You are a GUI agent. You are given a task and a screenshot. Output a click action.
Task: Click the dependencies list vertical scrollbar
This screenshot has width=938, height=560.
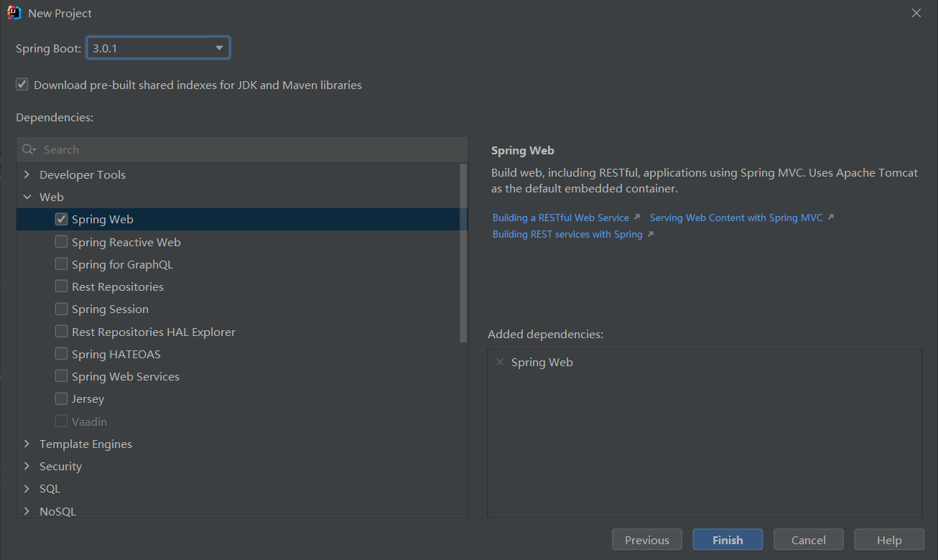[463, 253]
